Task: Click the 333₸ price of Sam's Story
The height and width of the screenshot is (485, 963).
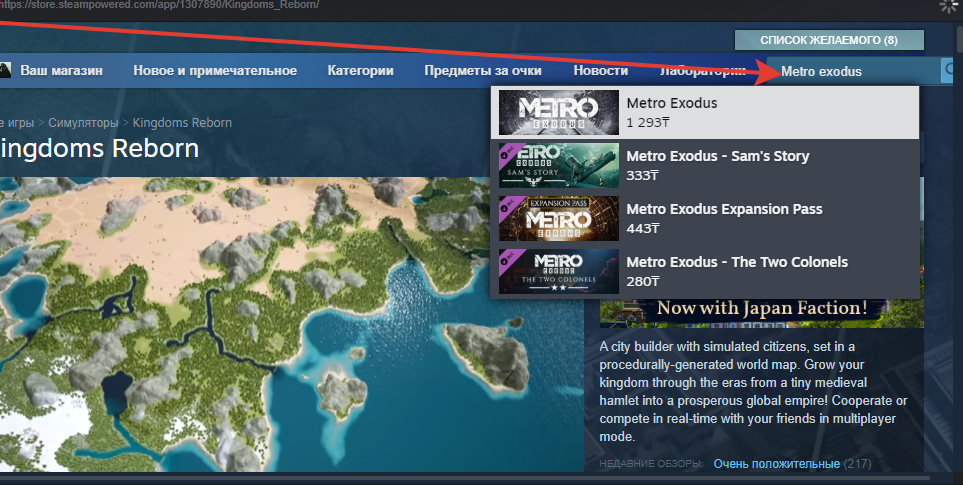Action: pos(642,176)
